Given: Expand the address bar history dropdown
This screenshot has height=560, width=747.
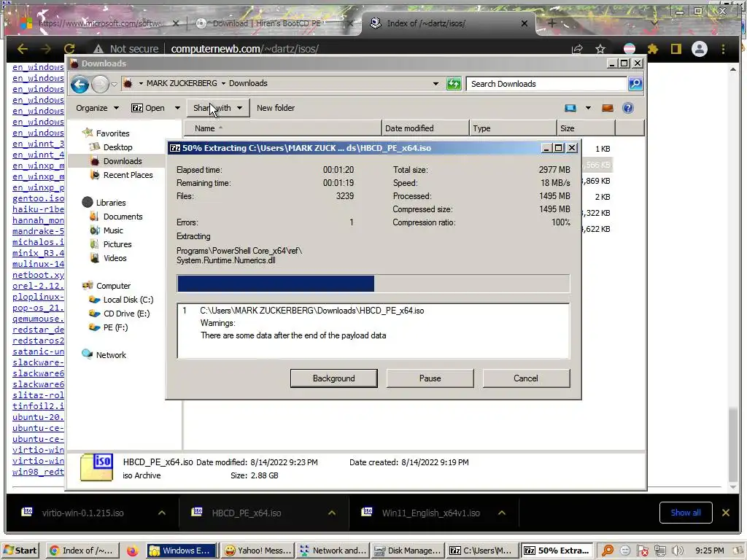Looking at the screenshot, I should pyautogui.click(x=436, y=84).
